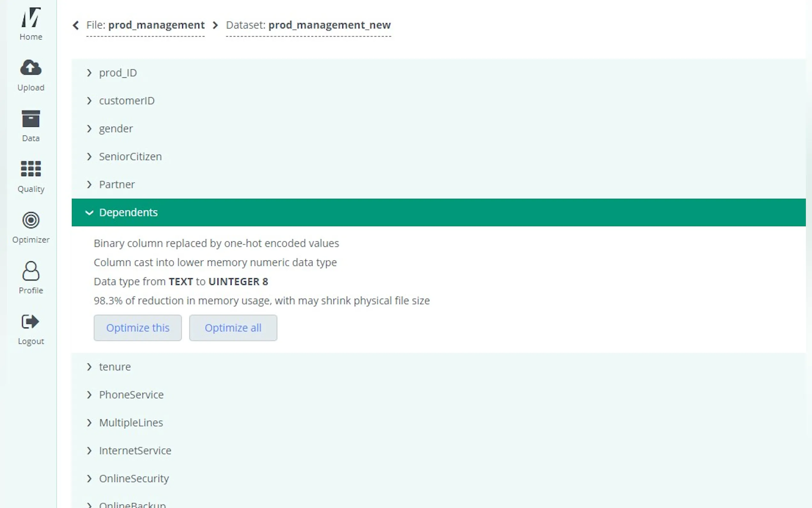Collapse the Dependents section

click(128, 212)
